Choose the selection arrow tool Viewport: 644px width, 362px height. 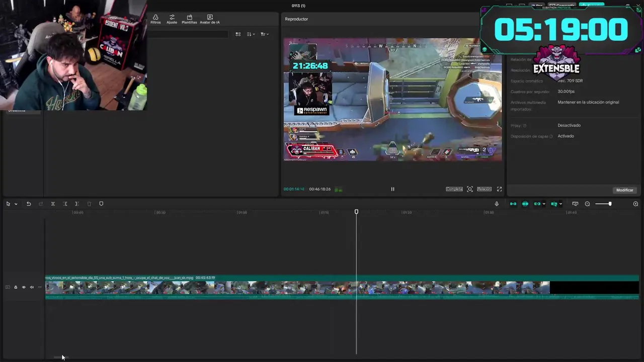[x=8, y=204]
